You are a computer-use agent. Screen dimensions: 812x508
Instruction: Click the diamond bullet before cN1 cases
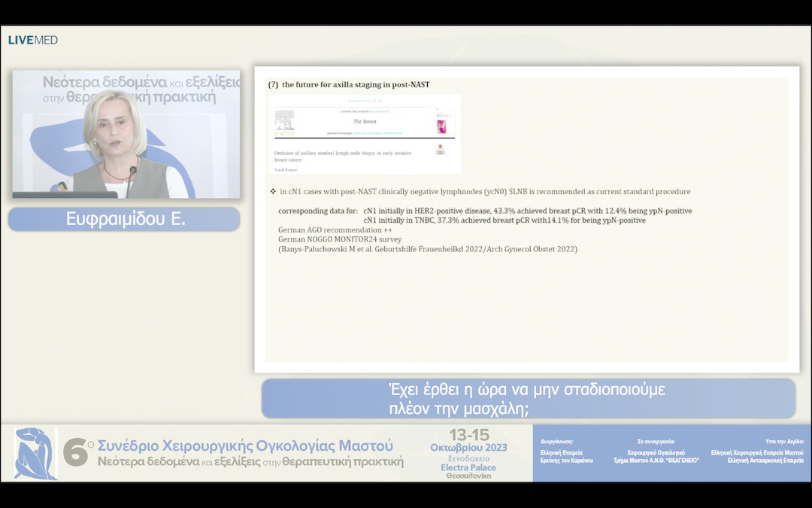[273, 191]
